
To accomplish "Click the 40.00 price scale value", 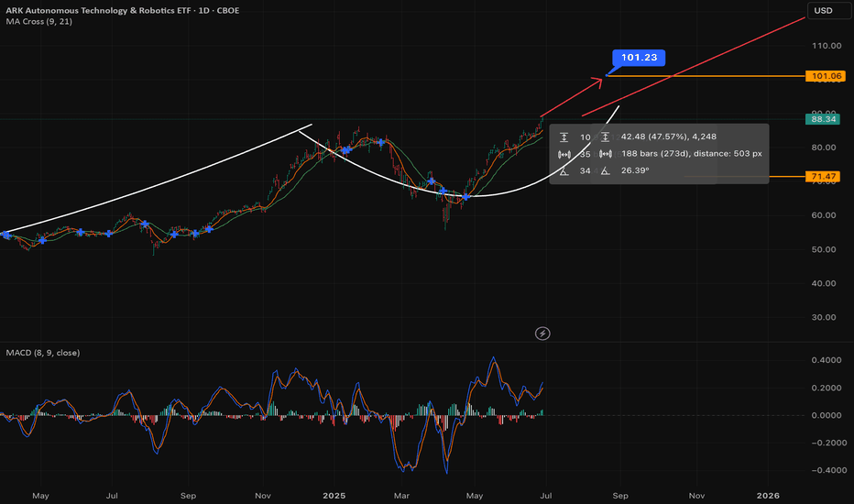I will point(824,283).
